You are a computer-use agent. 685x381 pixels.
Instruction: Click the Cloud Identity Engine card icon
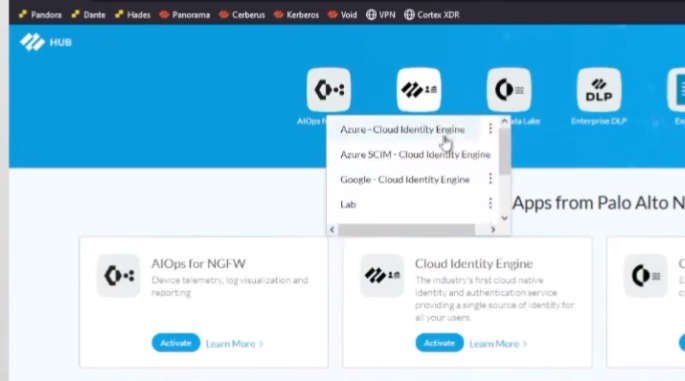[x=382, y=276]
